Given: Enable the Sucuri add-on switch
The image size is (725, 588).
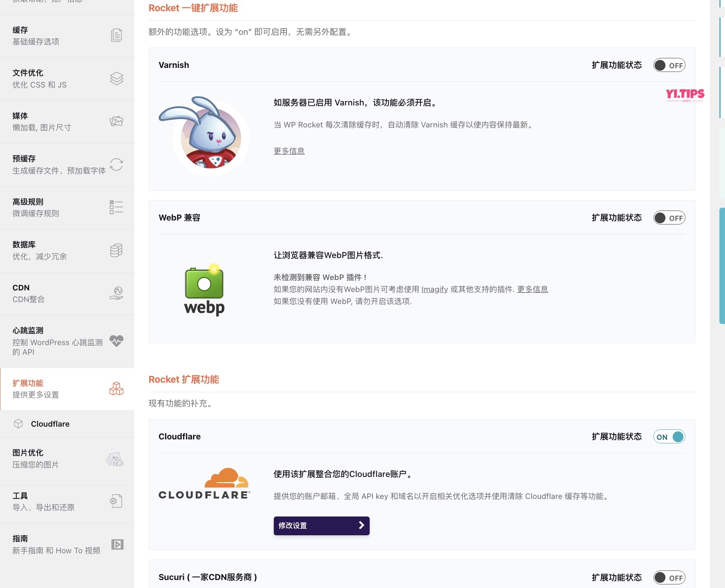Looking at the screenshot, I should [669, 578].
